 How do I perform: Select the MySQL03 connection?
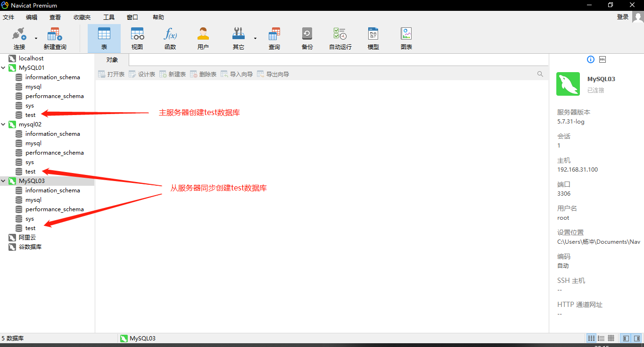(x=32, y=181)
